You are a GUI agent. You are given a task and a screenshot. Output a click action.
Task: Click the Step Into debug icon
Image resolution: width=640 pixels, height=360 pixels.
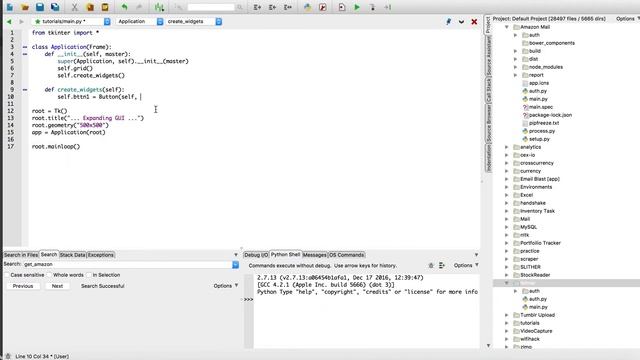pos(372,7)
